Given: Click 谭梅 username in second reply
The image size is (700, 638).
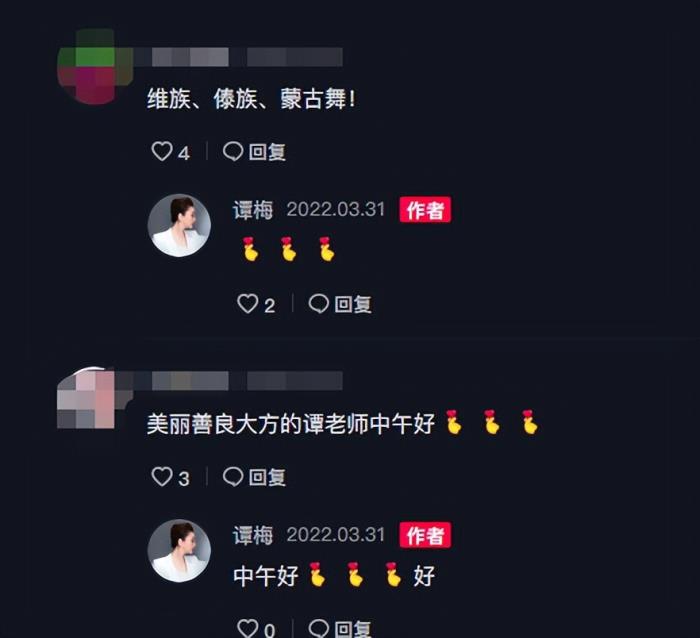Looking at the screenshot, I should point(253,535).
